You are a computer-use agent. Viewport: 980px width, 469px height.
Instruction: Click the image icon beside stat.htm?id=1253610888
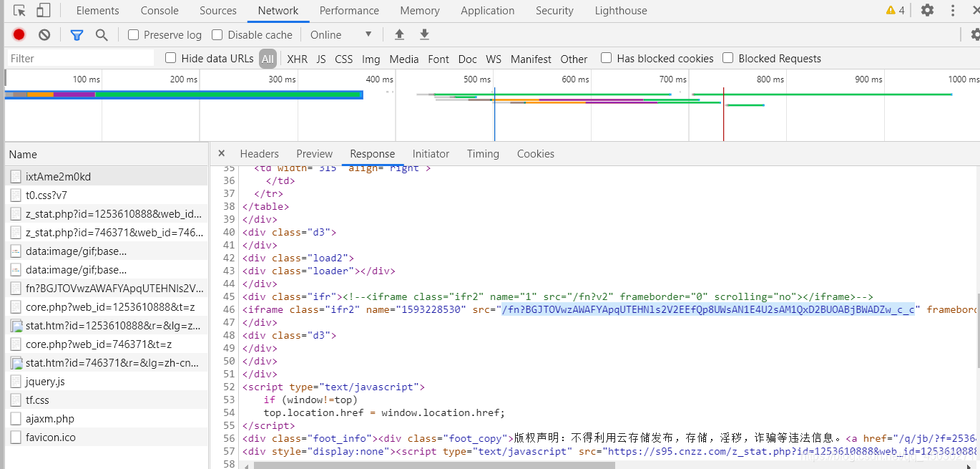point(16,326)
